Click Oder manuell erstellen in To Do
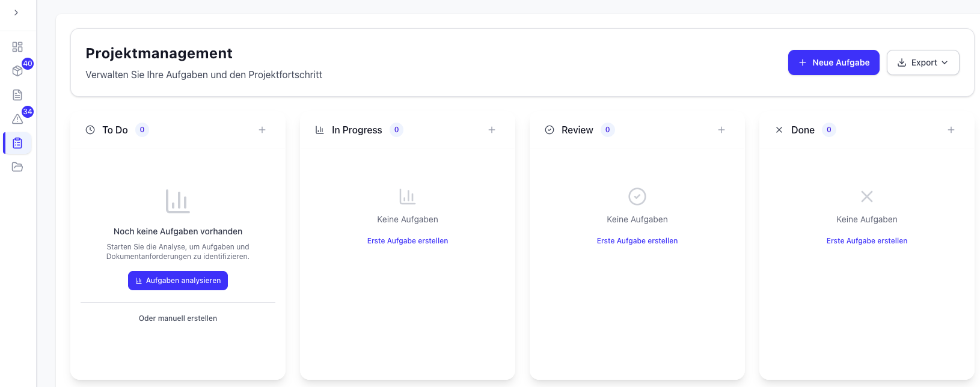The width and height of the screenshot is (980, 387). (x=178, y=318)
